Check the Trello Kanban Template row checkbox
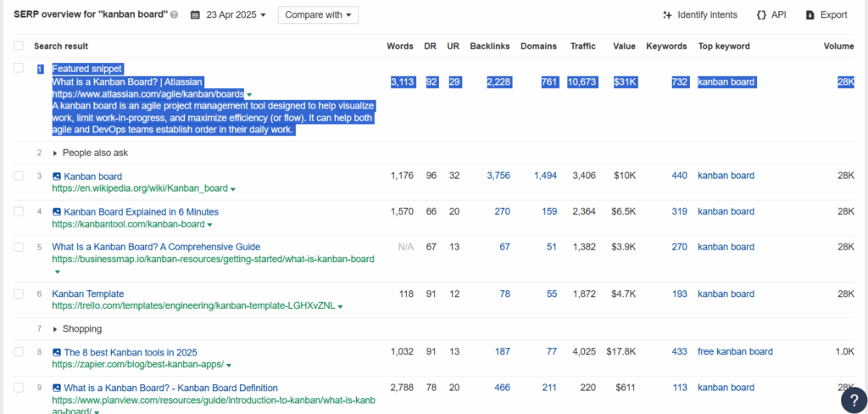868x414 pixels. 19,294
